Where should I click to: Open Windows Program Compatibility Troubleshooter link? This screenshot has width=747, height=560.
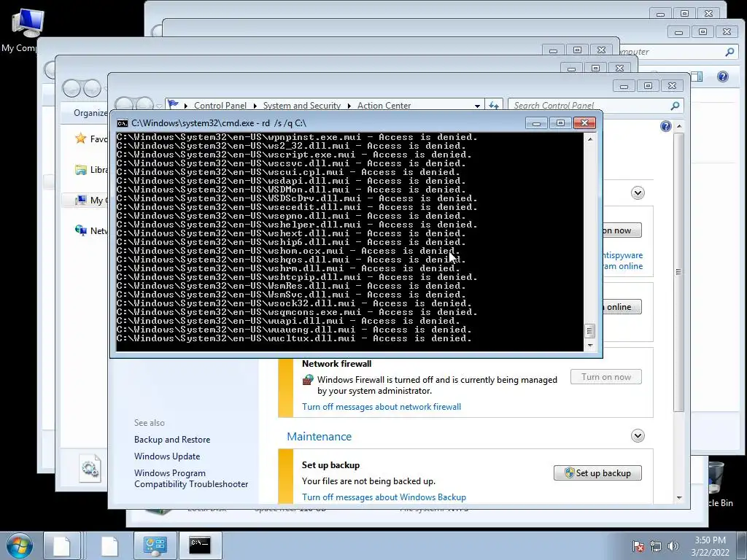tap(191, 478)
